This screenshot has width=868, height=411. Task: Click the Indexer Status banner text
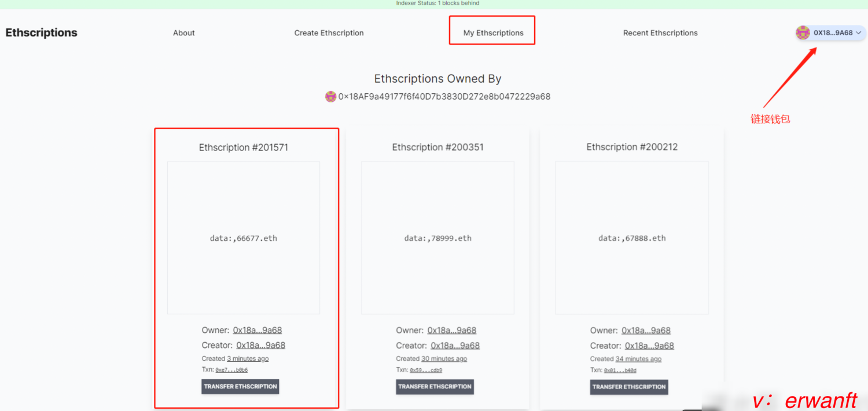pyautogui.click(x=437, y=3)
